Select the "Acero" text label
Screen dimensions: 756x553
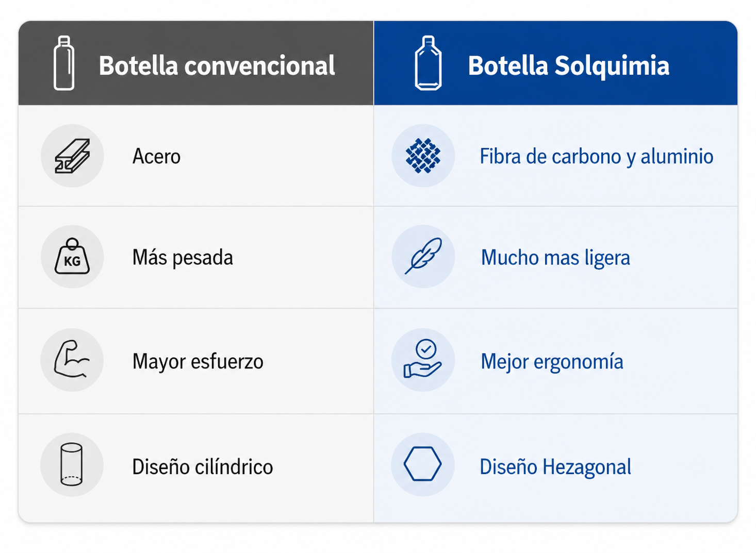156,156
